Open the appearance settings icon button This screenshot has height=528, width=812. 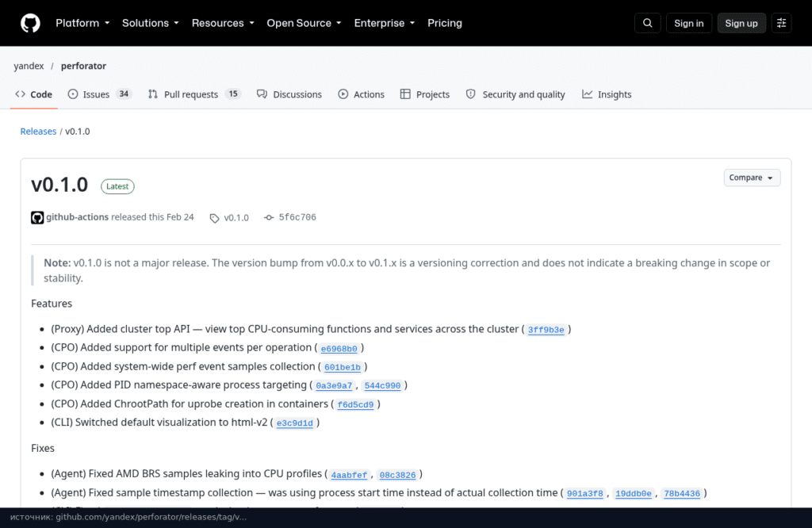pyautogui.click(x=781, y=23)
